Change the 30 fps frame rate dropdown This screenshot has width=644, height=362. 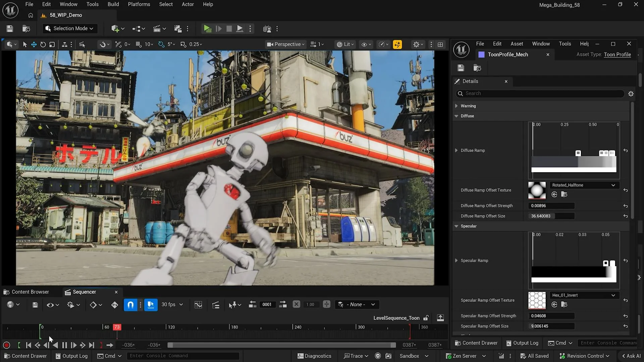[x=172, y=304]
